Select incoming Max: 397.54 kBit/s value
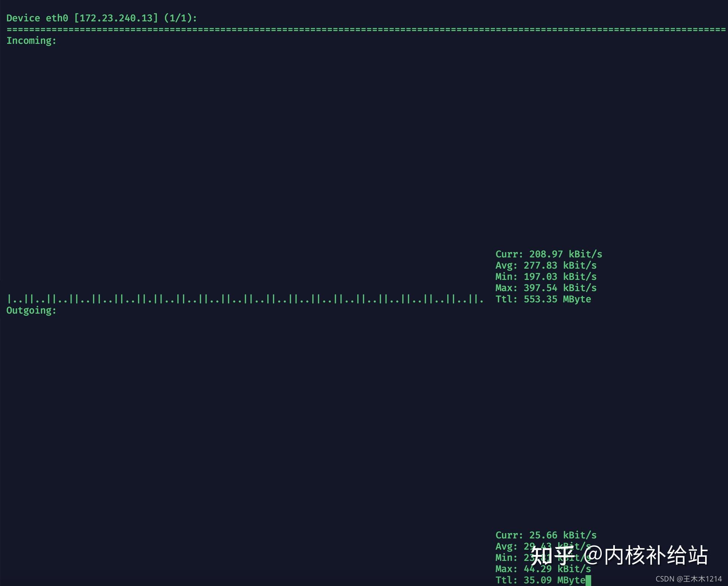The image size is (728, 586). click(x=546, y=288)
